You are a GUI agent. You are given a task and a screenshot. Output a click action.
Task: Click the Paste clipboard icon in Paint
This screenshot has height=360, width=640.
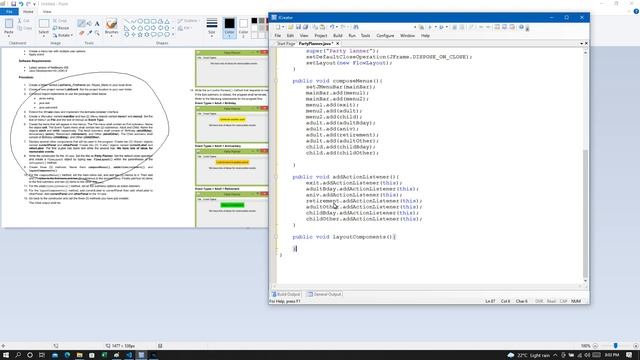pos(9,24)
